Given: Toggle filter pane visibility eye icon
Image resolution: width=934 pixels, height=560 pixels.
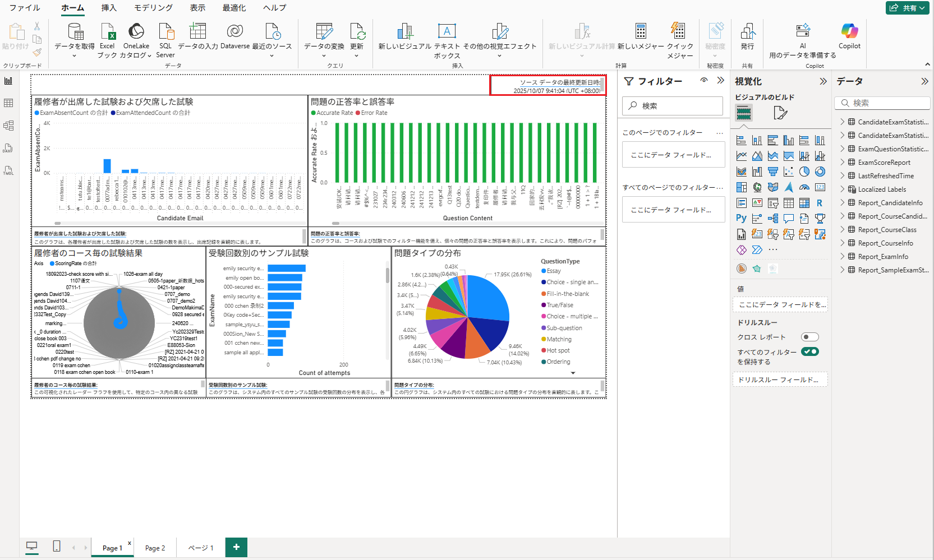Looking at the screenshot, I should (704, 81).
